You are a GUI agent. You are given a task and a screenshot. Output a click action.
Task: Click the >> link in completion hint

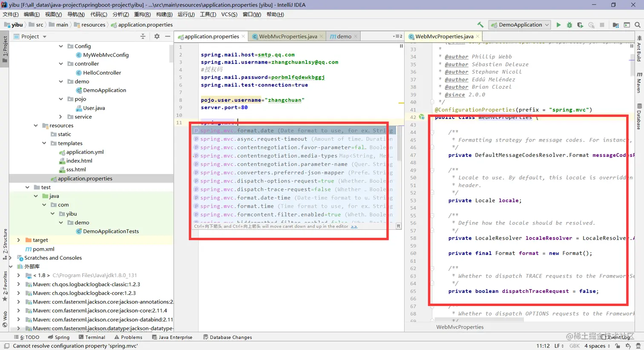[354, 226]
